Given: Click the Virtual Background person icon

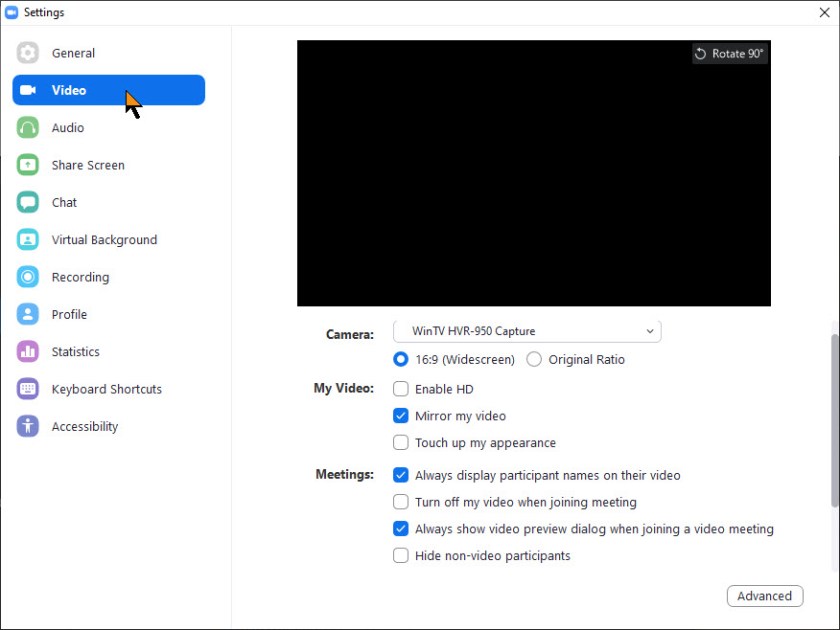Looking at the screenshot, I should pyautogui.click(x=29, y=240).
